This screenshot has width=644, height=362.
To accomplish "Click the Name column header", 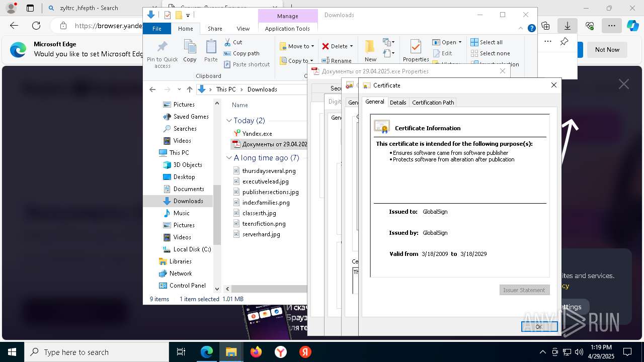I will coord(240,105).
